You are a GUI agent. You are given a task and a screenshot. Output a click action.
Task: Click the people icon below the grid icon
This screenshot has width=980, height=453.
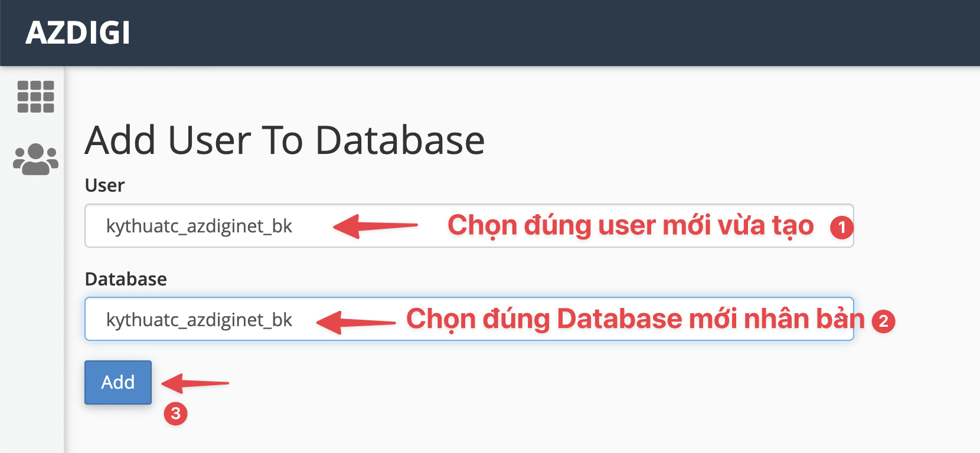34,159
